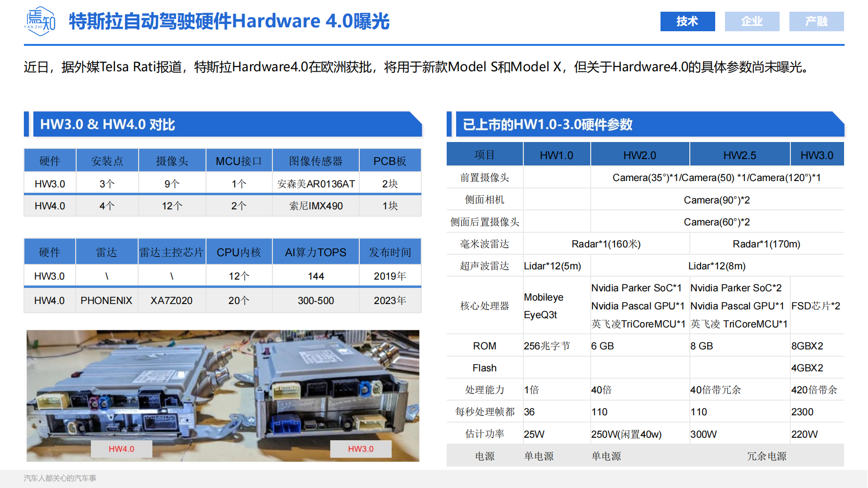Click the 雷达 column header
The image size is (868, 488).
tap(106, 252)
